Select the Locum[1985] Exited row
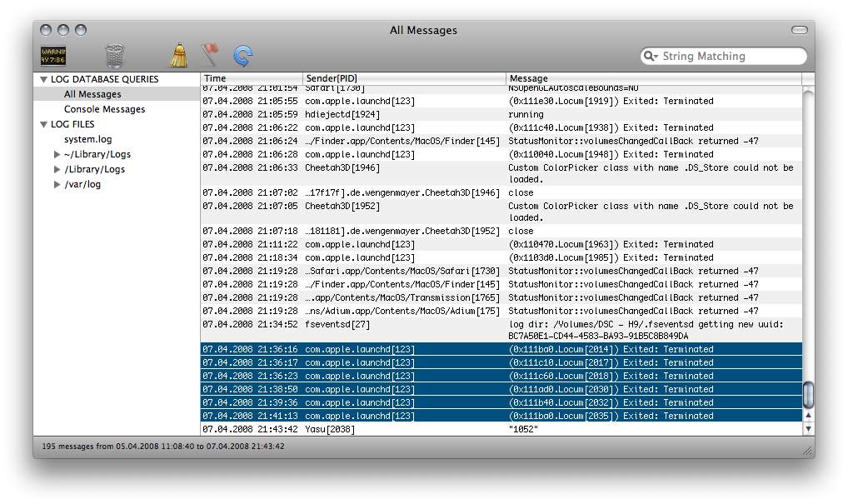848x504 pixels. (501, 258)
